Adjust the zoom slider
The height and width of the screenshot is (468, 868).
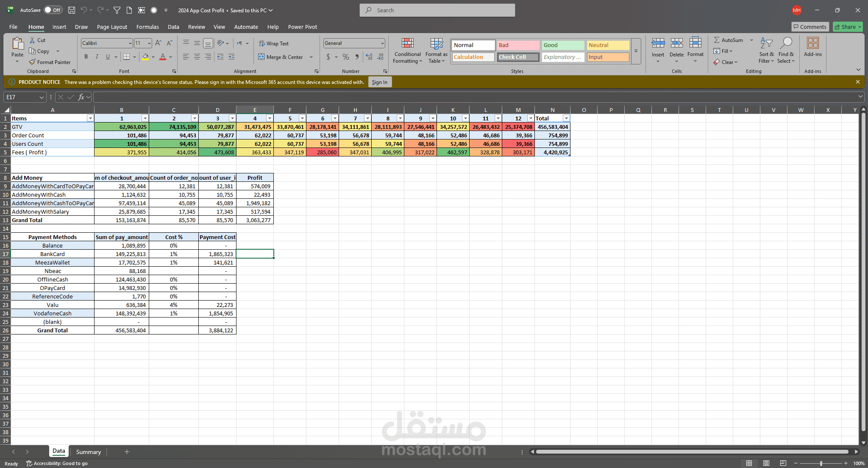tap(821, 463)
